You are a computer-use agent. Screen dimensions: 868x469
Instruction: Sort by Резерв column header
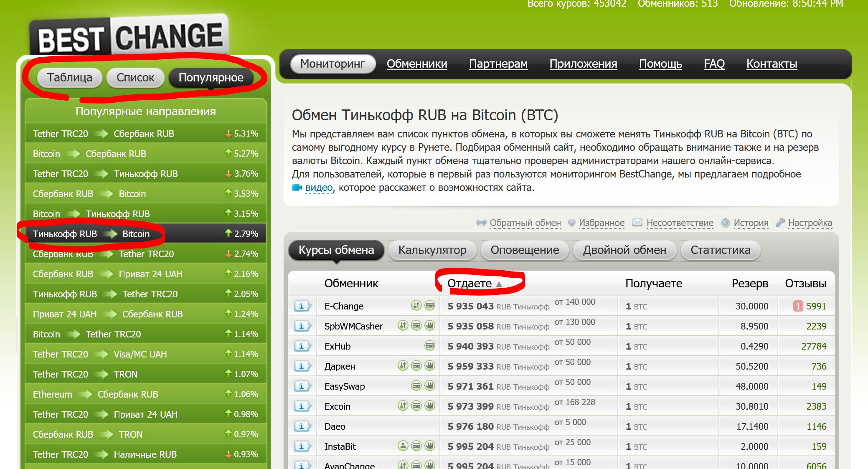pos(750,284)
